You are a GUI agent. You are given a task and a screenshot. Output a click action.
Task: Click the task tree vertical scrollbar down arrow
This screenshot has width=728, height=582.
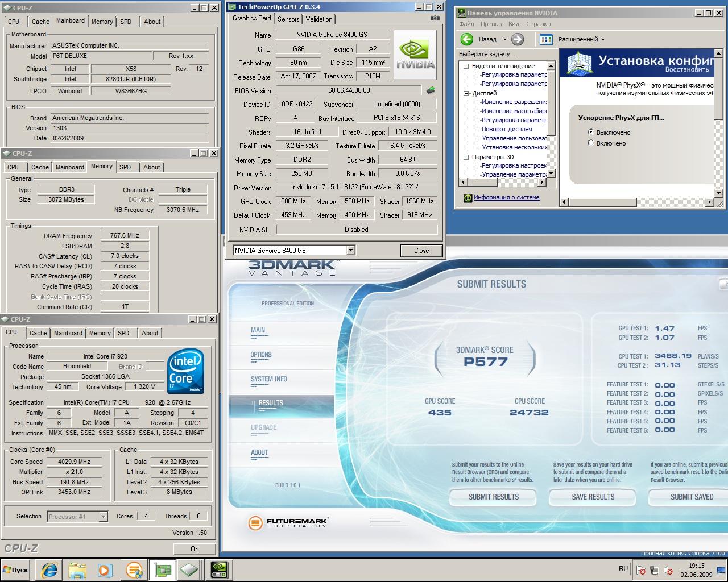pos(551,173)
